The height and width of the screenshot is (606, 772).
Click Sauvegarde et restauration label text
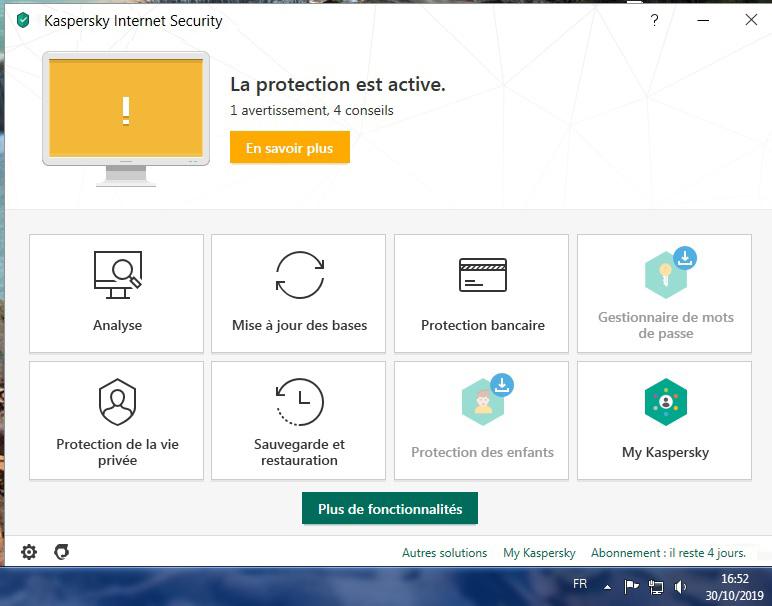(299, 452)
